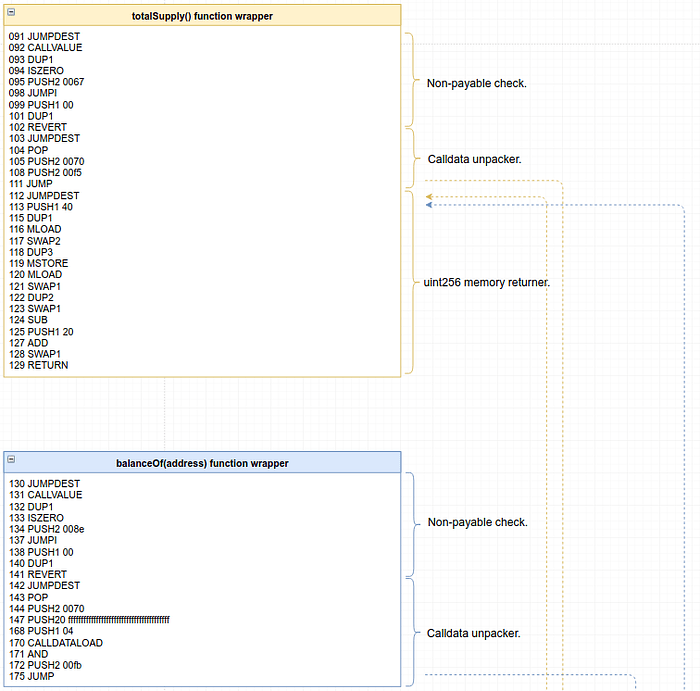Click the line '127 ADD'

(29, 343)
